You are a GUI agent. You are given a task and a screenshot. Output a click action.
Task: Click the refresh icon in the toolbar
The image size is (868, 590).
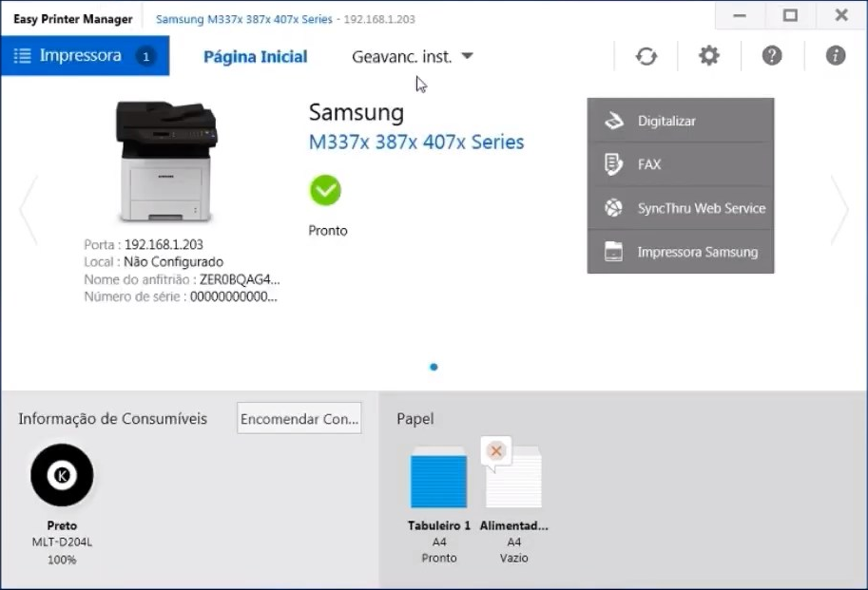[646, 56]
